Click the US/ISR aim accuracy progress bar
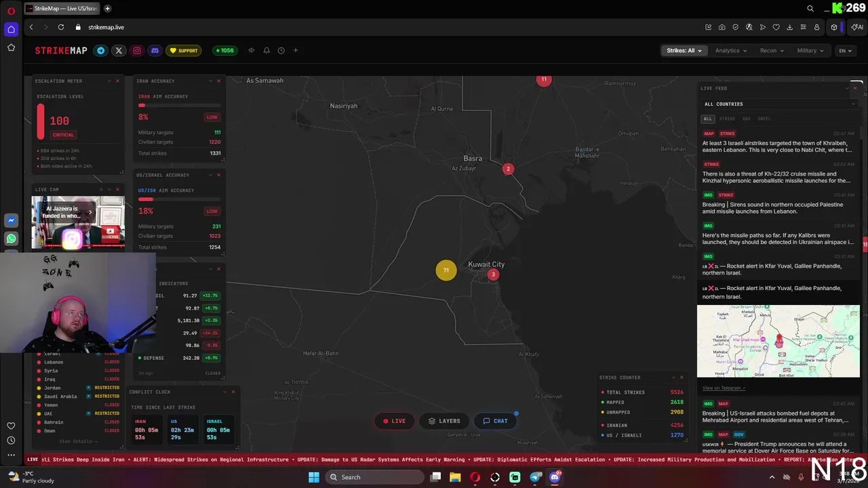This screenshot has width=868, height=488. click(179, 199)
